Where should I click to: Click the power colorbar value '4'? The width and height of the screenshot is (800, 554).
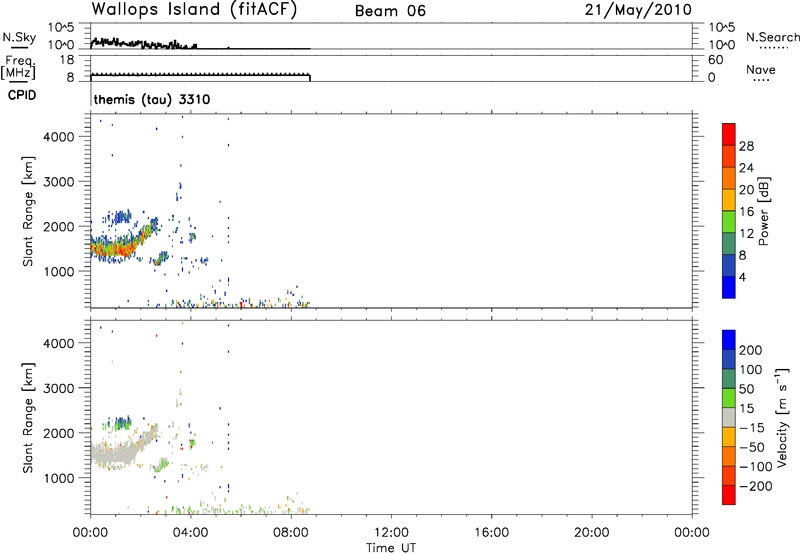pos(742,277)
